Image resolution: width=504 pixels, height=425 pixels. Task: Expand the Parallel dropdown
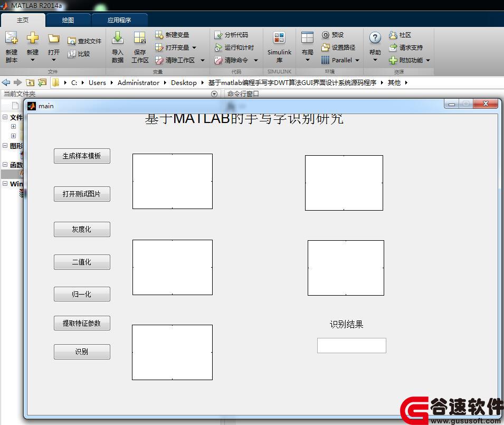point(357,60)
